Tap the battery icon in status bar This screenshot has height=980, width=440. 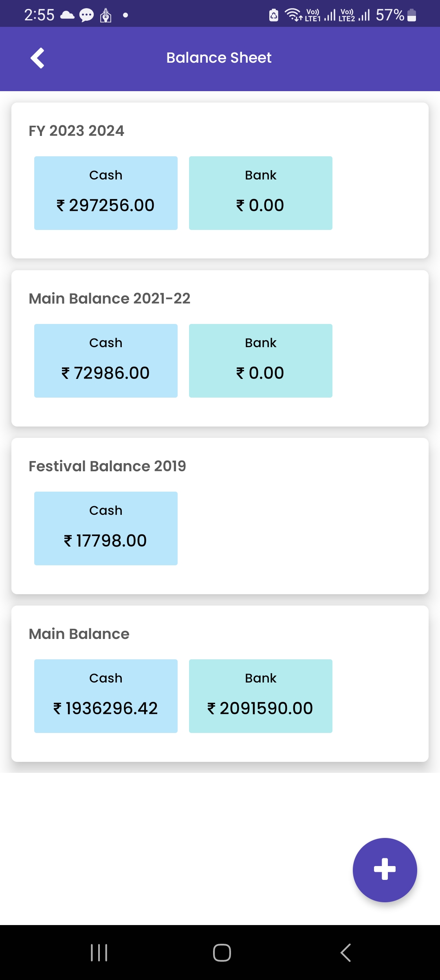[412, 15]
